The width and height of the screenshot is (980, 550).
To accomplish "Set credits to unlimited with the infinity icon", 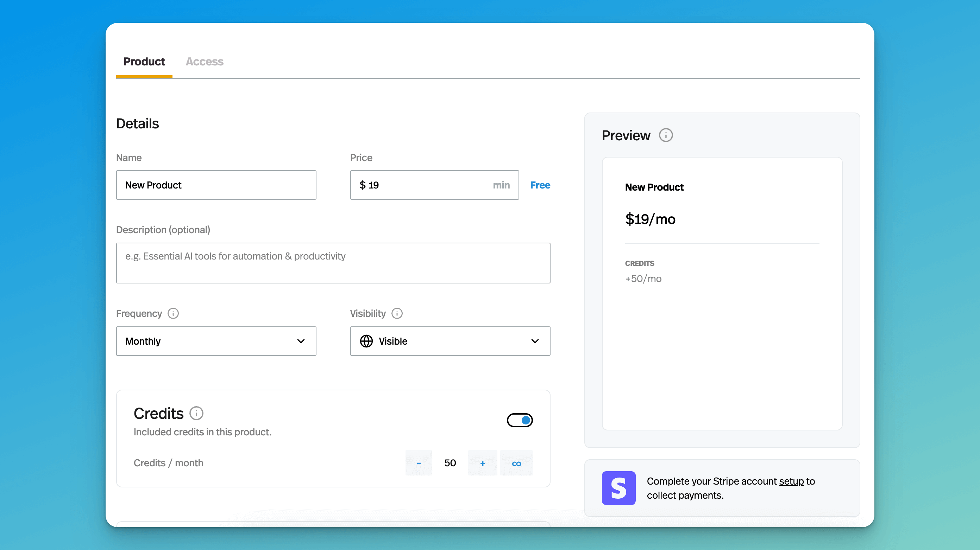I will click(516, 463).
